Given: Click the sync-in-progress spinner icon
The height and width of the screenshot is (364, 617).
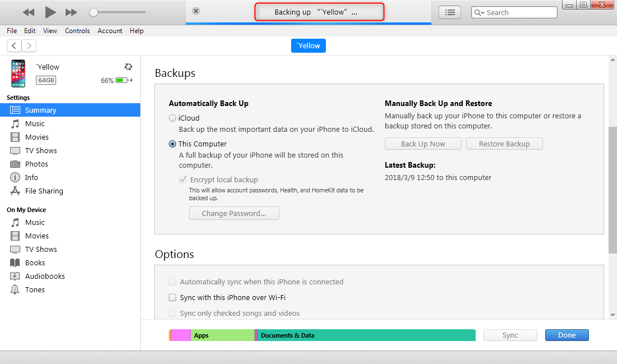Looking at the screenshot, I should [x=128, y=67].
